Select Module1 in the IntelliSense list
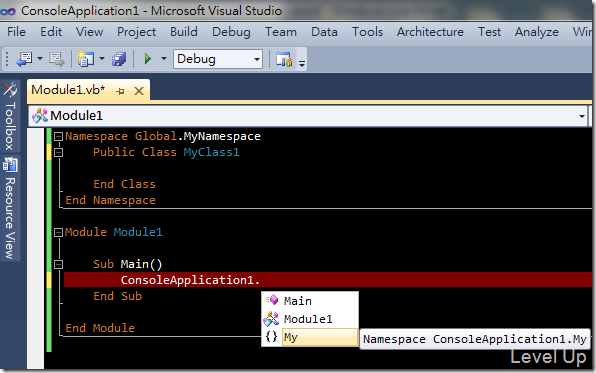 (309, 319)
